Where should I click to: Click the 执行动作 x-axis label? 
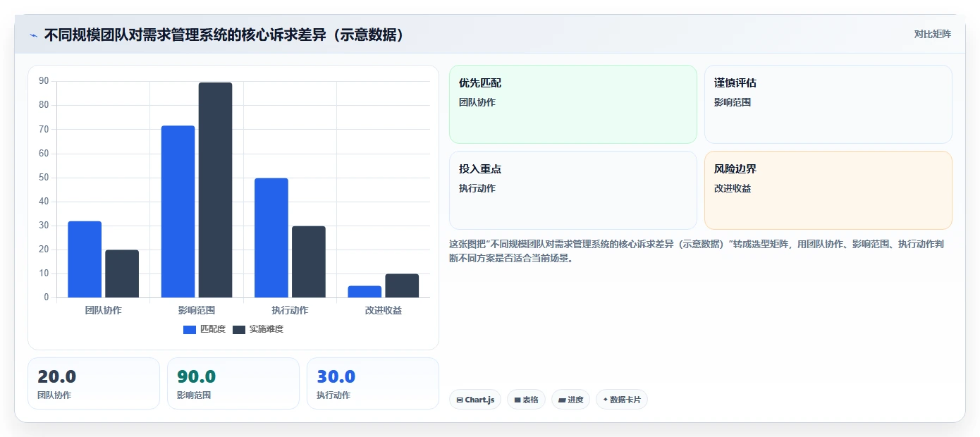pos(290,310)
